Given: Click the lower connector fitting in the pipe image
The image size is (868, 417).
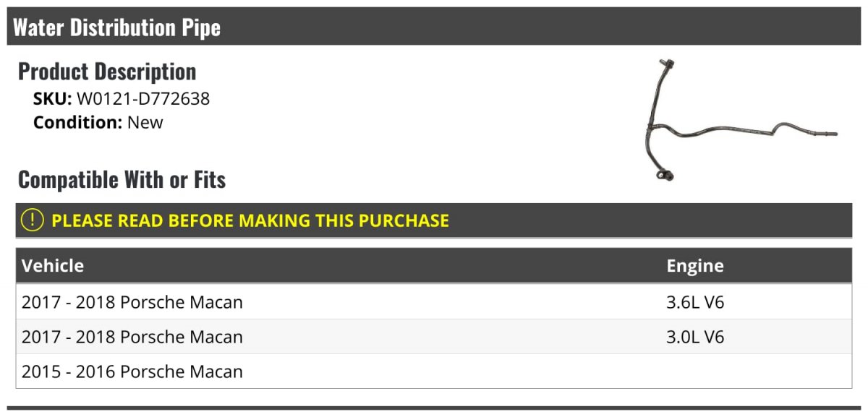Looking at the screenshot, I should [667, 174].
